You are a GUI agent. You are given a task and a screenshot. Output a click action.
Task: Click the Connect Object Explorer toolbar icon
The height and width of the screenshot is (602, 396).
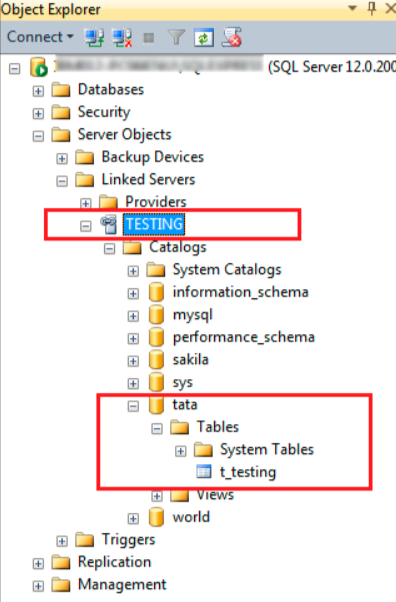tap(94, 38)
